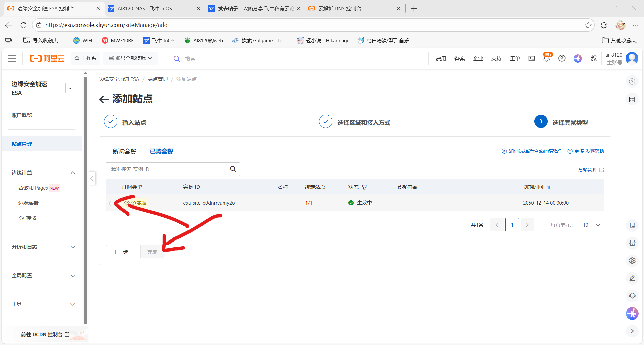Image resolution: width=644 pixels, height=345 pixels.
Task: Open the 工单 menu in top bar
Action: click(x=515, y=59)
